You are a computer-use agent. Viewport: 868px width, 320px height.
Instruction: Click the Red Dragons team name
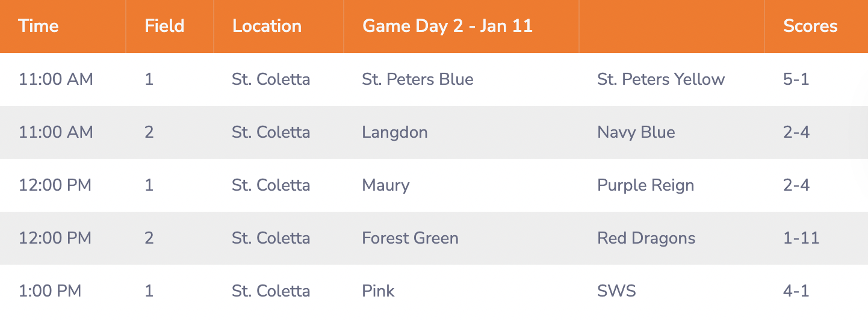pos(646,238)
